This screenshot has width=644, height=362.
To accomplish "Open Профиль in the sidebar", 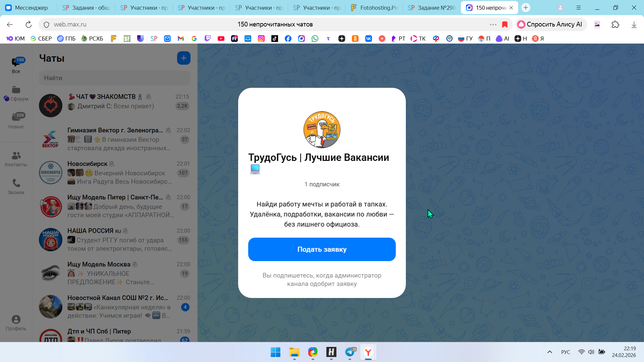I will [16, 323].
